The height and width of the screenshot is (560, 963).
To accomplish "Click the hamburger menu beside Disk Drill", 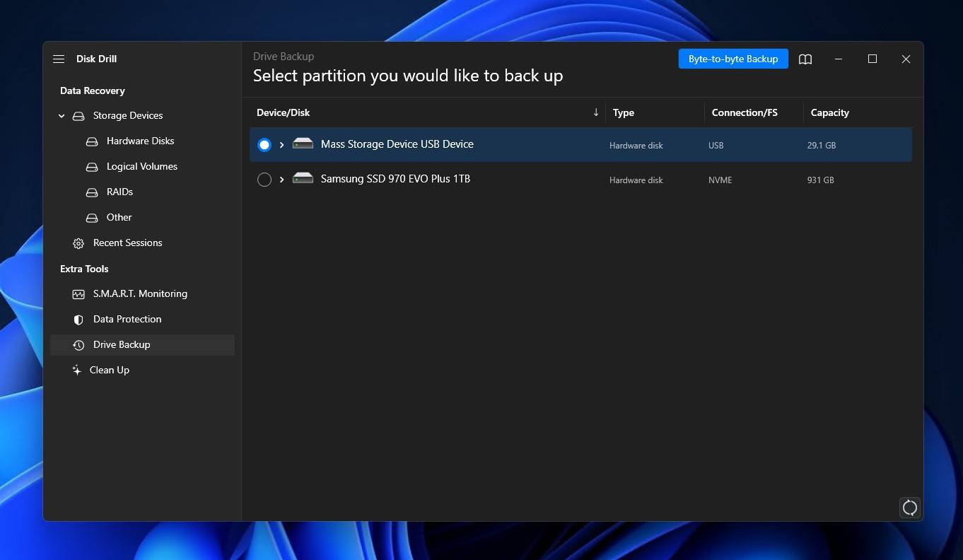I will coord(59,59).
